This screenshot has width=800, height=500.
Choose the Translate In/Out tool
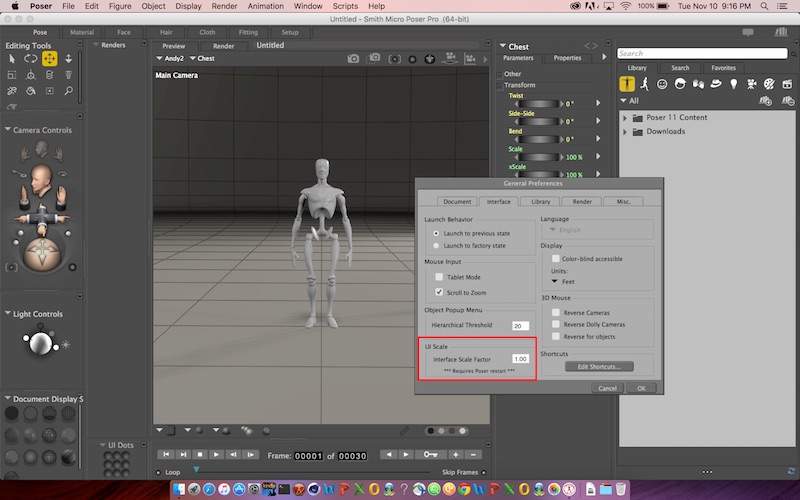[x=68, y=59]
